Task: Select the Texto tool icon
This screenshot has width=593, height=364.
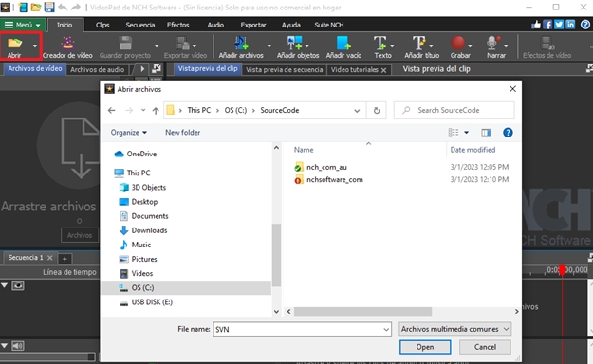Action: click(x=380, y=43)
